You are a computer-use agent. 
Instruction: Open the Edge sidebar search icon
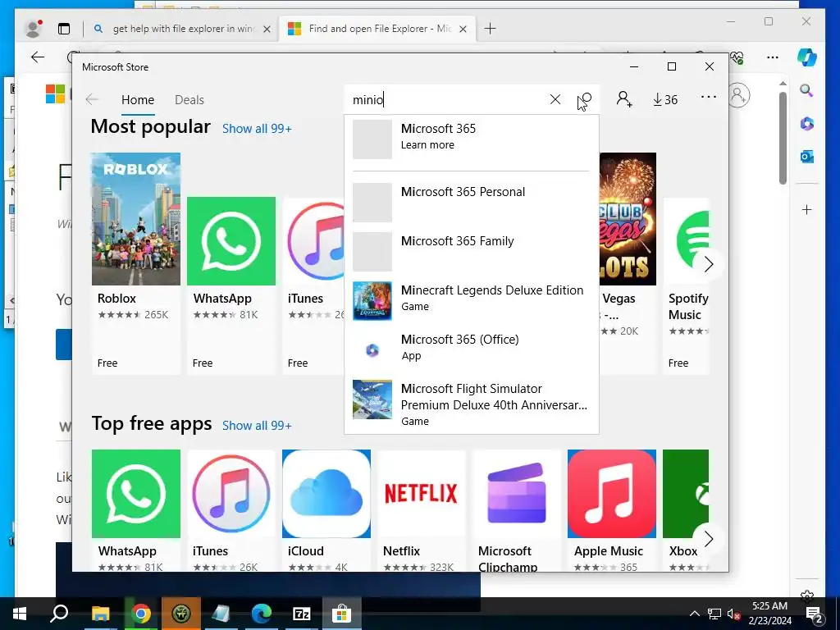[x=807, y=90]
